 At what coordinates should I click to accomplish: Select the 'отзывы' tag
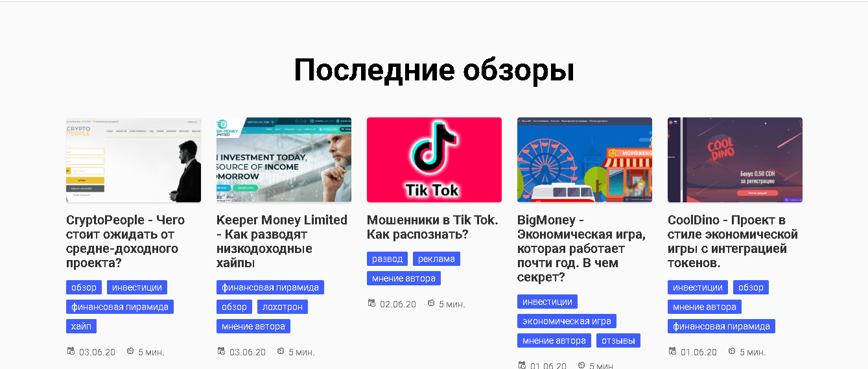tap(618, 340)
